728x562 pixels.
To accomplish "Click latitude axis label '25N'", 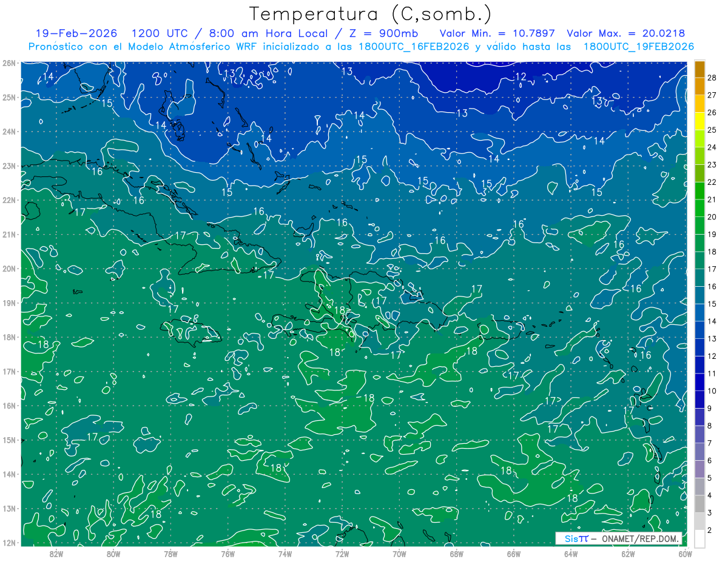I will [9, 98].
